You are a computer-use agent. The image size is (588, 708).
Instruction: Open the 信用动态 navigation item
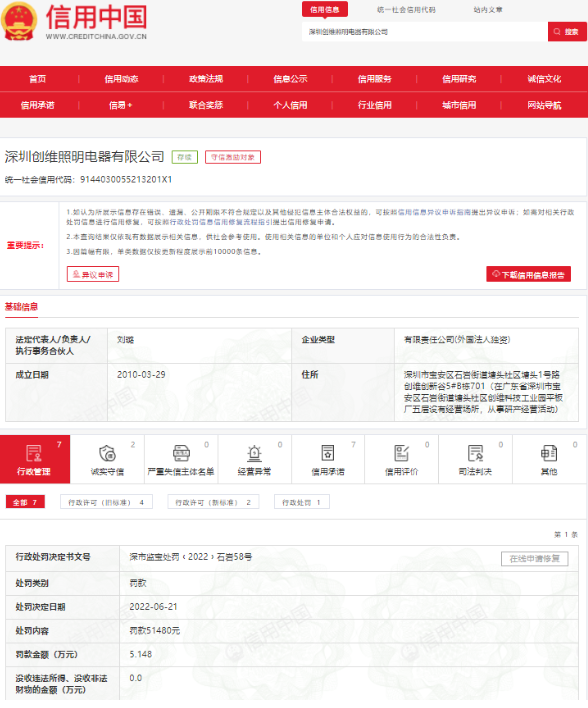pos(121,79)
